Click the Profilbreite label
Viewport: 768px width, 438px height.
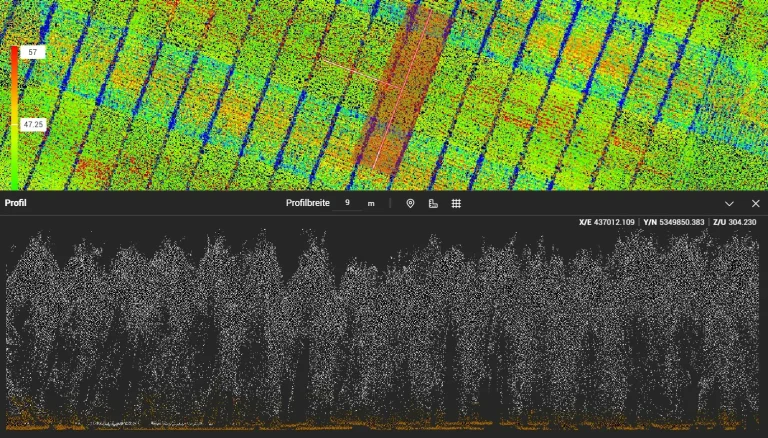(x=306, y=203)
